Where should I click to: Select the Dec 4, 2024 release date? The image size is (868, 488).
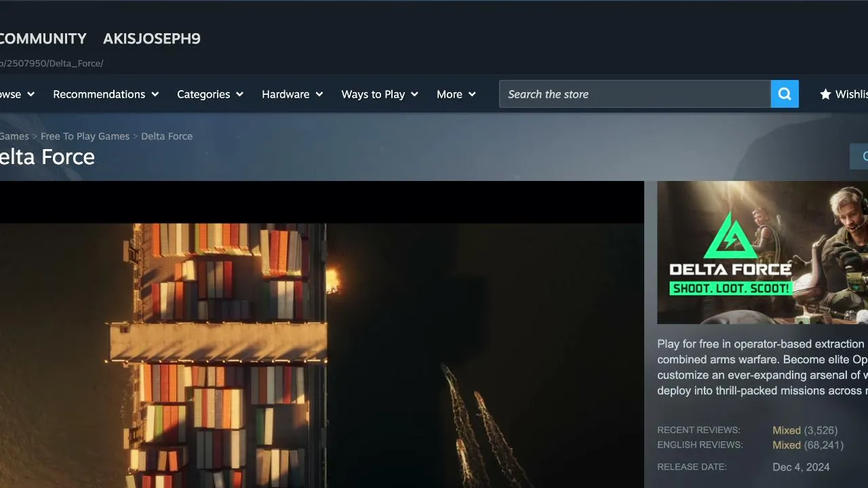(801, 467)
